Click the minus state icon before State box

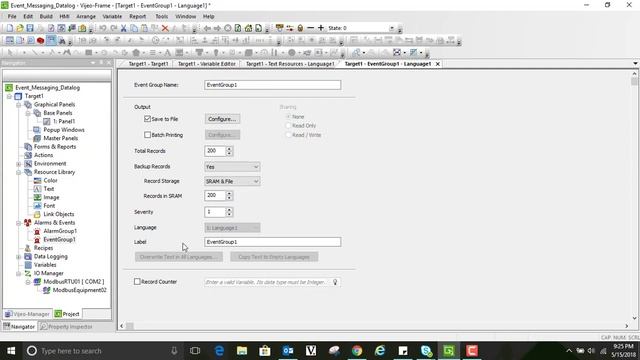pyautogui.click(x=310, y=28)
